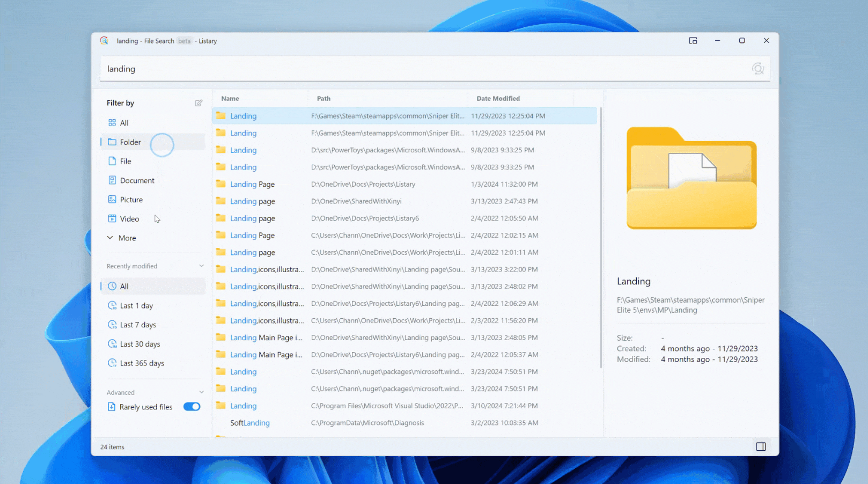This screenshot has height=484, width=868.
Task: Click the edit filters pencil icon
Action: (x=198, y=103)
